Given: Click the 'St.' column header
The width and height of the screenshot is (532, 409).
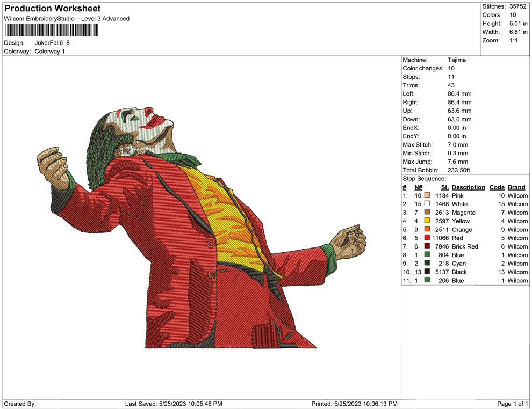Looking at the screenshot, I should (x=445, y=187).
